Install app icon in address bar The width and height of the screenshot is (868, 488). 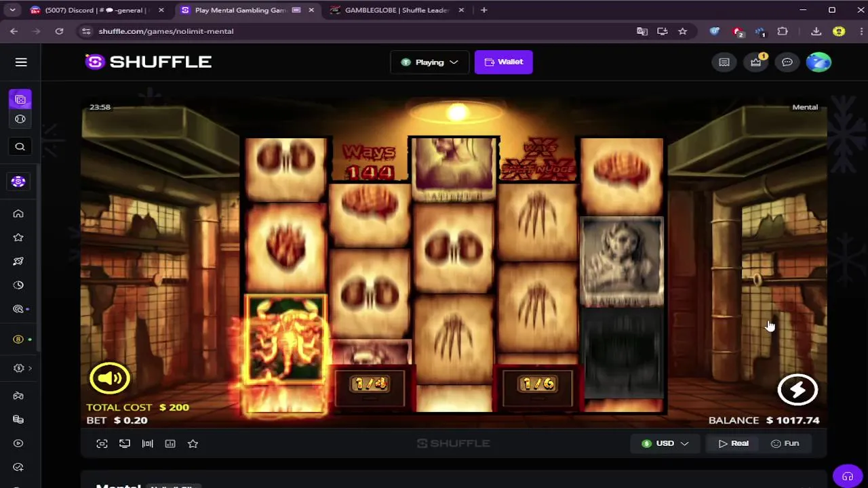pos(663,31)
